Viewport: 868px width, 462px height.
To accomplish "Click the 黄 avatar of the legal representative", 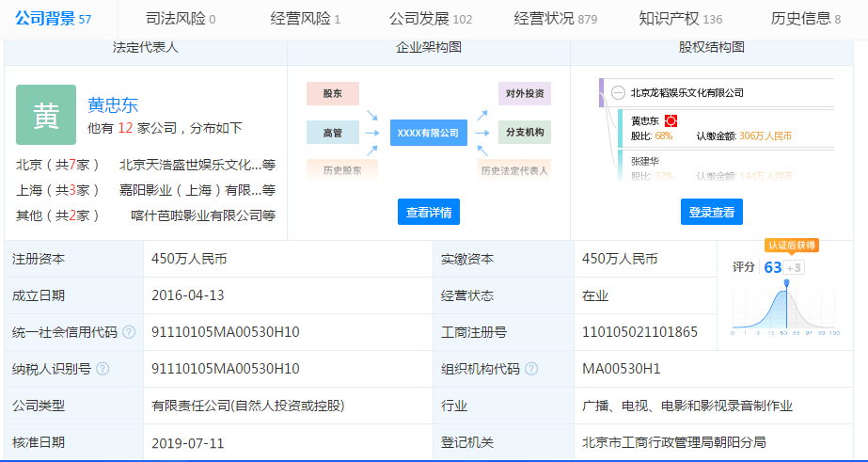I will [46, 115].
